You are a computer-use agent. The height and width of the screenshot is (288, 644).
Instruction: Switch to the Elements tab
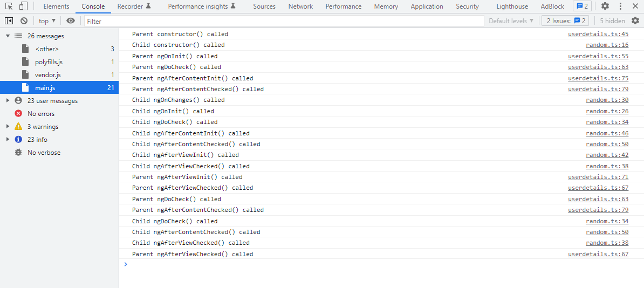56,6
